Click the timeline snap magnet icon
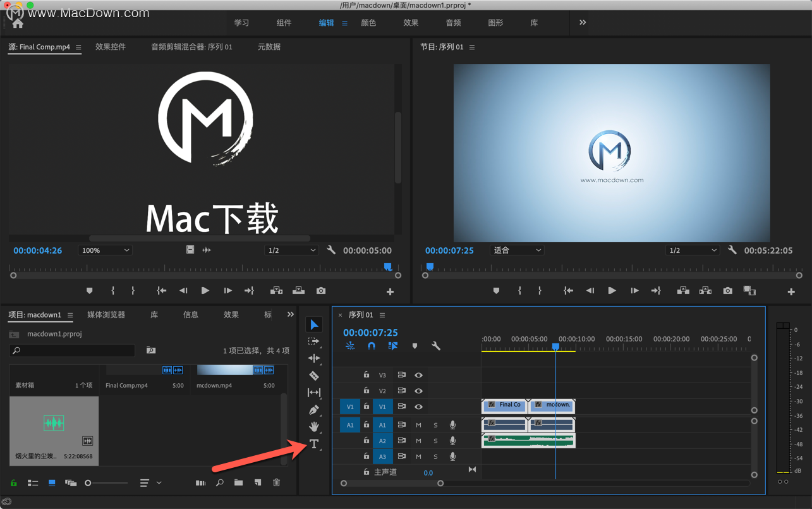The height and width of the screenshot is (509, 812). pos(372,346)
